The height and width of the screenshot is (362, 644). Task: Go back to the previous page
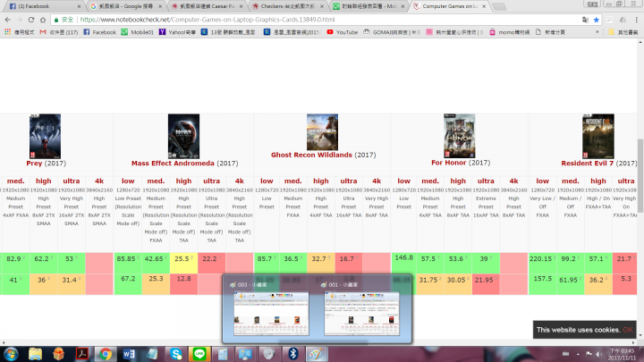coord(8,20)
